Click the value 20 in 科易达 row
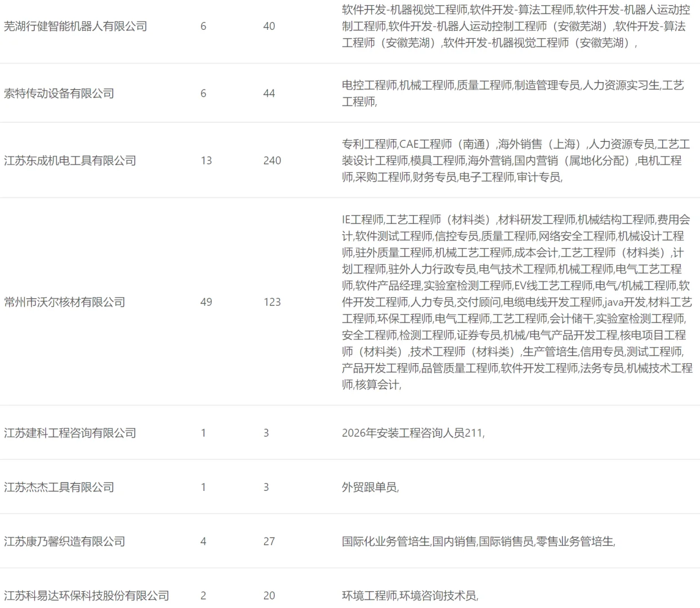This screenshot has width=700, height=608. point(269,596)
